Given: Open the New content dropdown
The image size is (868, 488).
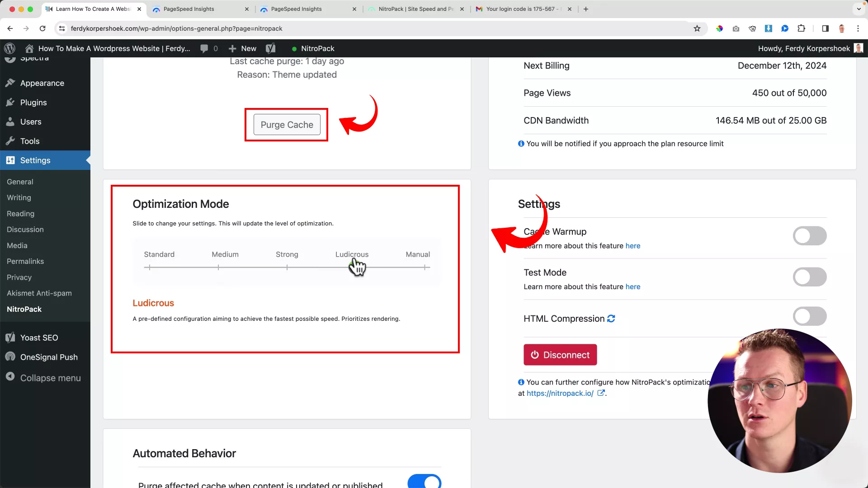Looking at the screenshot, I should tap(242, 48).
